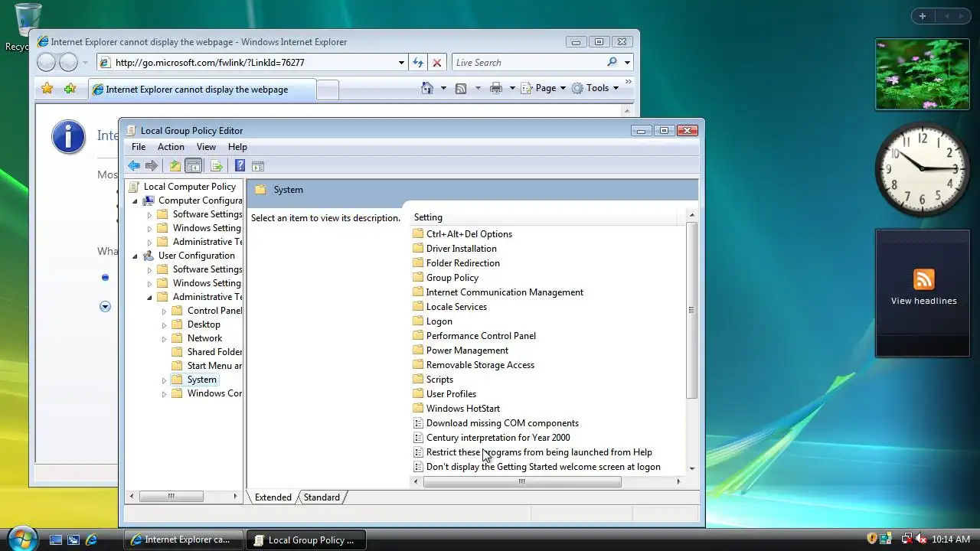This screenshot has width=980, height=551.
Task: Open View menu in Policy Editor
Action: [x=206, y=147]
